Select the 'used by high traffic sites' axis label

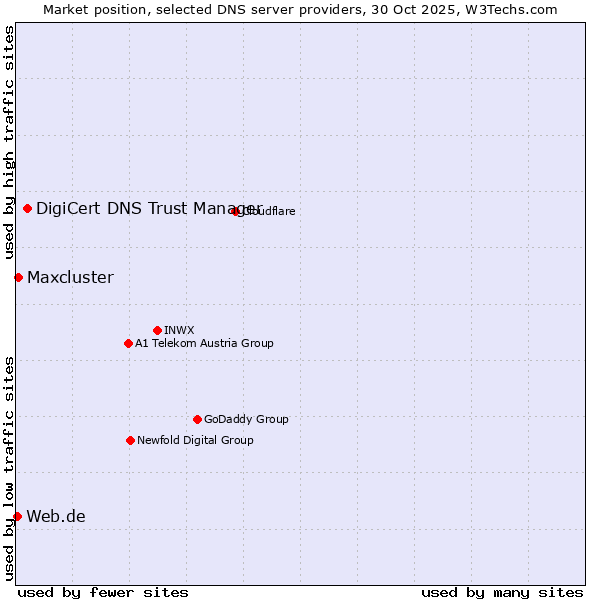coord(9,144)
